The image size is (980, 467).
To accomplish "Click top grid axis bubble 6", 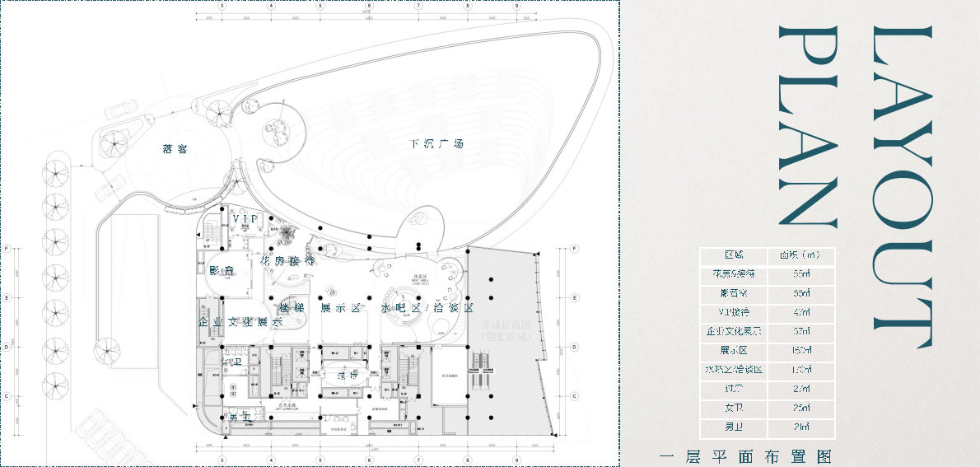I will click(369, 6).
